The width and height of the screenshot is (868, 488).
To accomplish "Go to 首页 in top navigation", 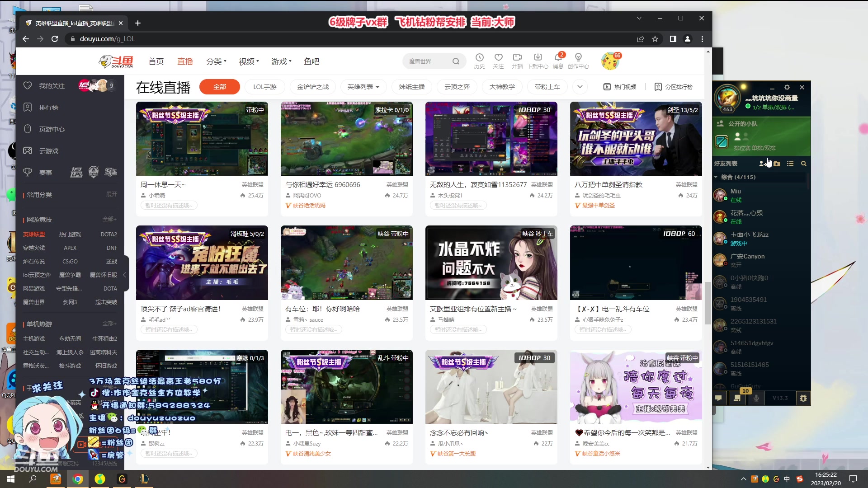I will [156, 61].
